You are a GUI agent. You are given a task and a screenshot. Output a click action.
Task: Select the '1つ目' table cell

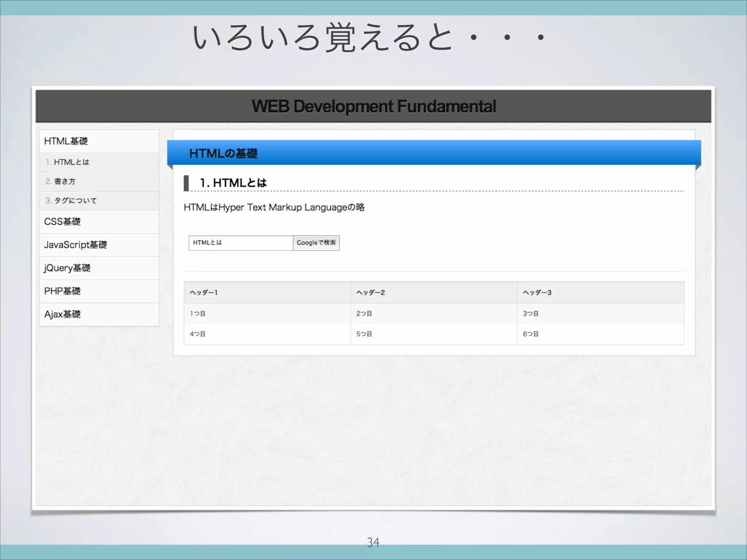point(198,314)
